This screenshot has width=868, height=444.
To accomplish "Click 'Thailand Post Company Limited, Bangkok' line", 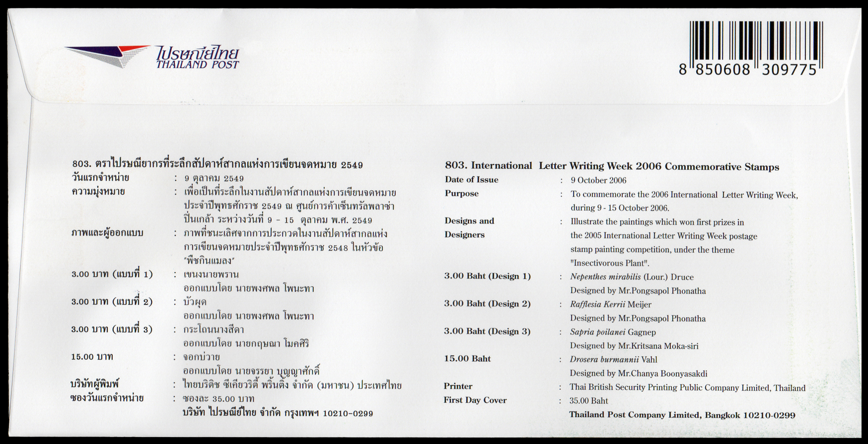I will point(682,415).
